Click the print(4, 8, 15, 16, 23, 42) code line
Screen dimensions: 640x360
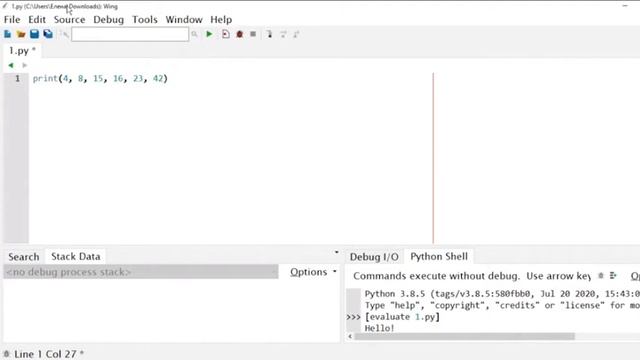[x=100, y=78]
